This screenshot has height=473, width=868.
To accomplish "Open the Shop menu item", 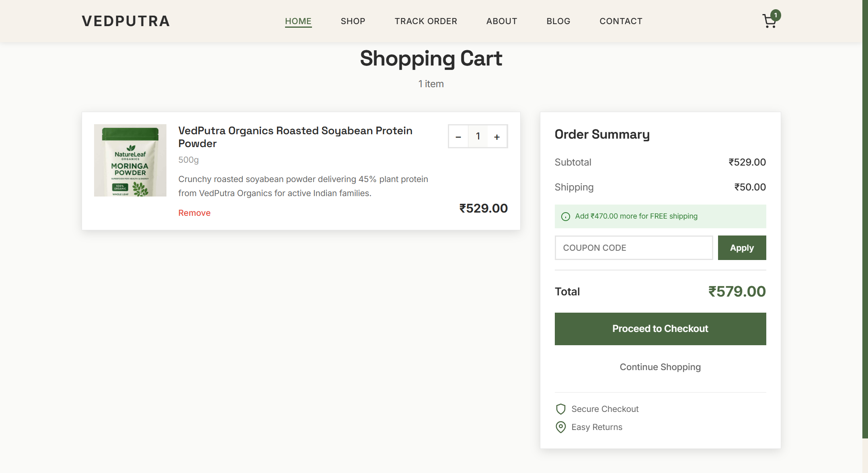I will pos(353,21).
